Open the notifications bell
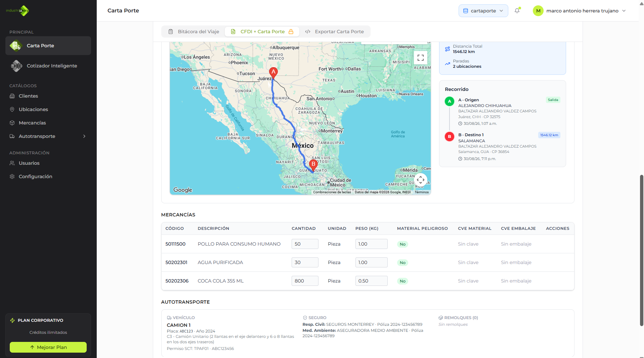 (x=517, y=11)
